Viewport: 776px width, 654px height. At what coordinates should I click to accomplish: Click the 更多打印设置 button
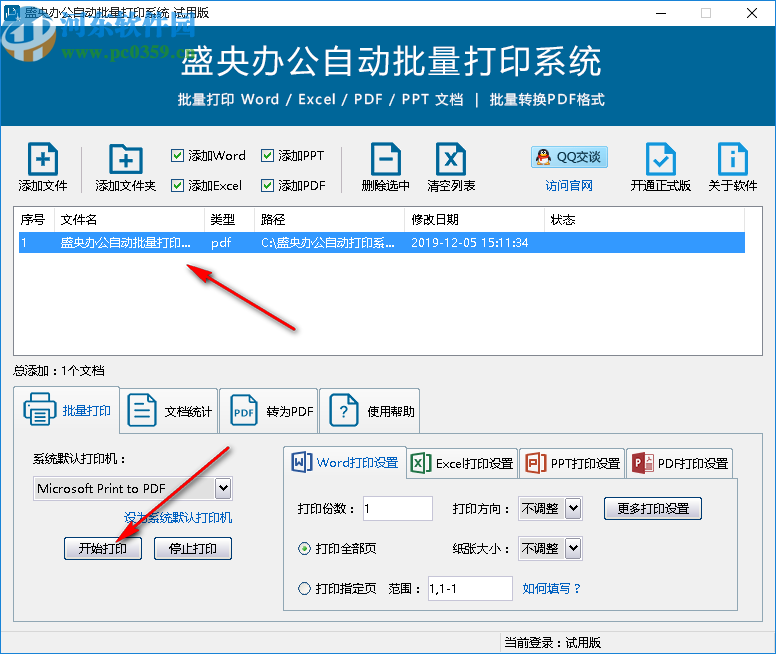653,508
